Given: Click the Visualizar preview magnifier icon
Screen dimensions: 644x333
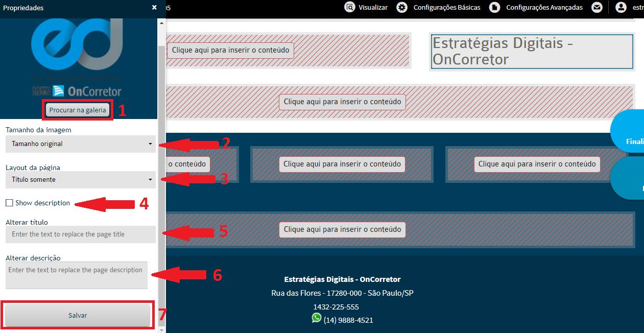Looking at the screenshot, I should point(349,7).
